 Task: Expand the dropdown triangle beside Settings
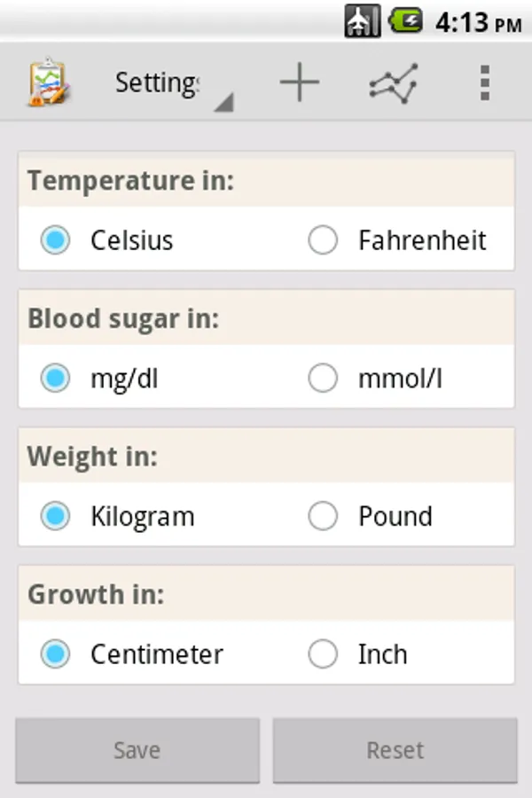click(x=223, y=103)
